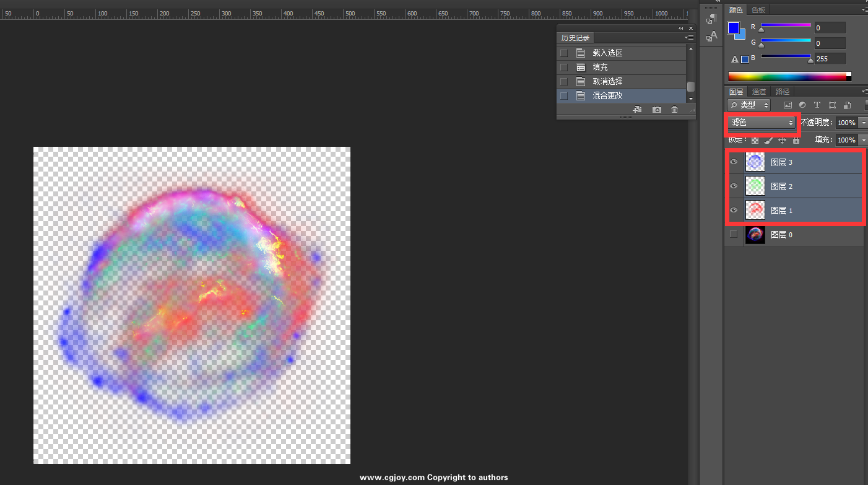The image size is (868, 485).
Task: Open the layers panel flyout menu
Action: tap(864, 92)
